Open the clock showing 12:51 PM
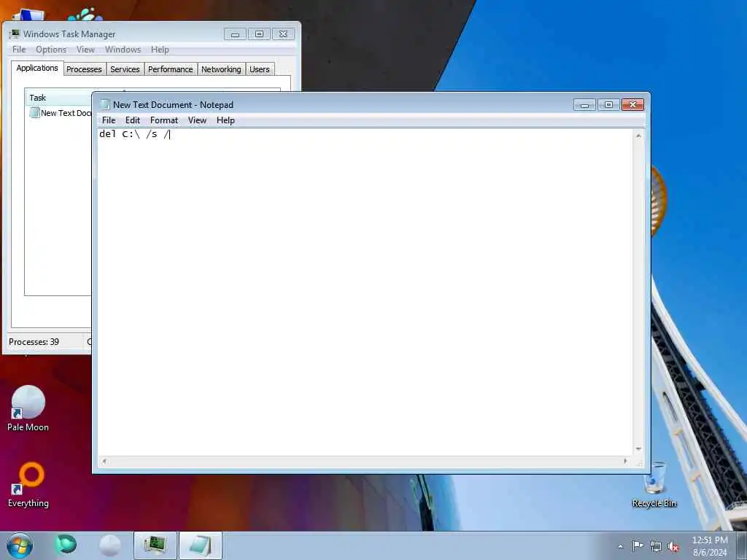Viewport: 747px width, 560px height. point(710,546)
